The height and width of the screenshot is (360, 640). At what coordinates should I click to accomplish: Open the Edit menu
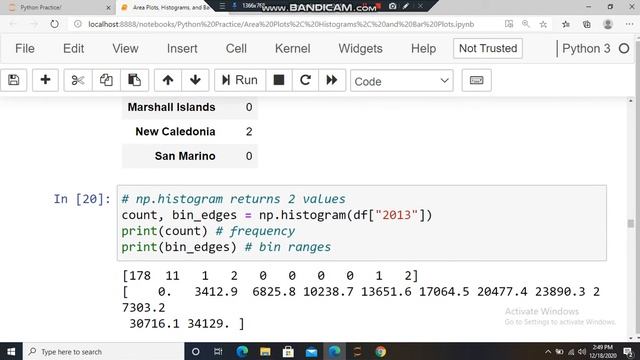73,49
